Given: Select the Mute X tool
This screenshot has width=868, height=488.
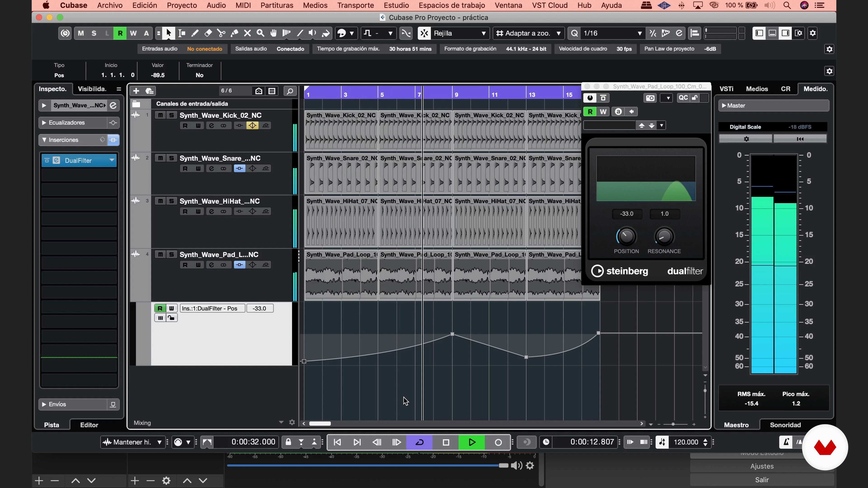Looking at the screenshot, I should (x=247, y=33).
